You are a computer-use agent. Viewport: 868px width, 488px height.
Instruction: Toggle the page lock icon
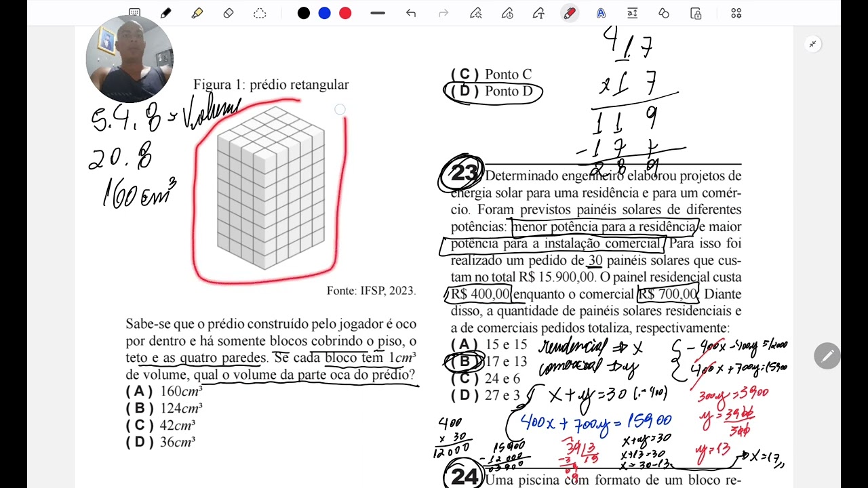click(x=696, y=13)
